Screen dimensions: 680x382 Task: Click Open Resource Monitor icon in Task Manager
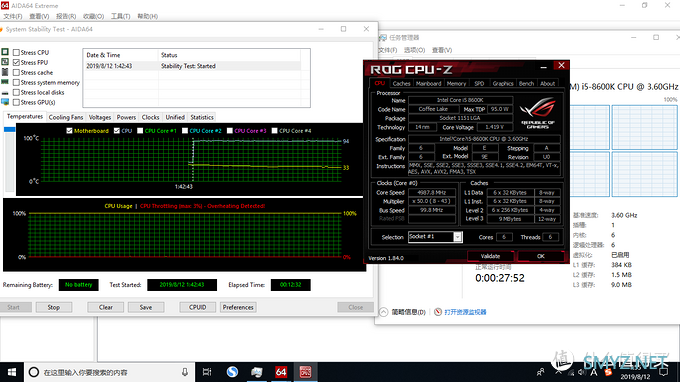click(x=438, y=312)
